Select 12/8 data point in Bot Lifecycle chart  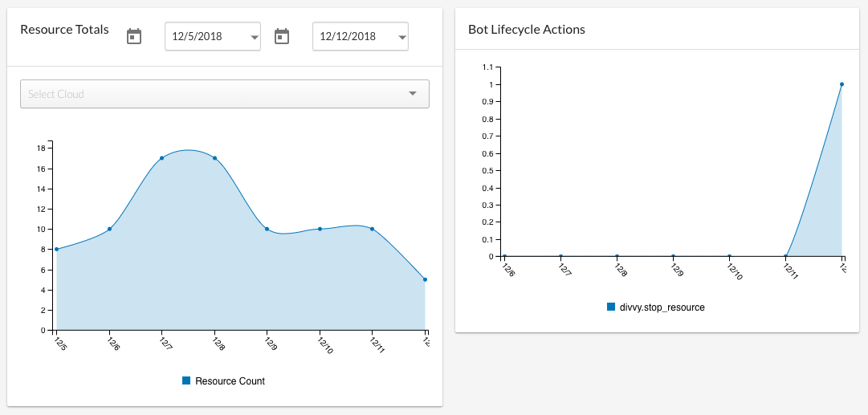click(617, 257)
